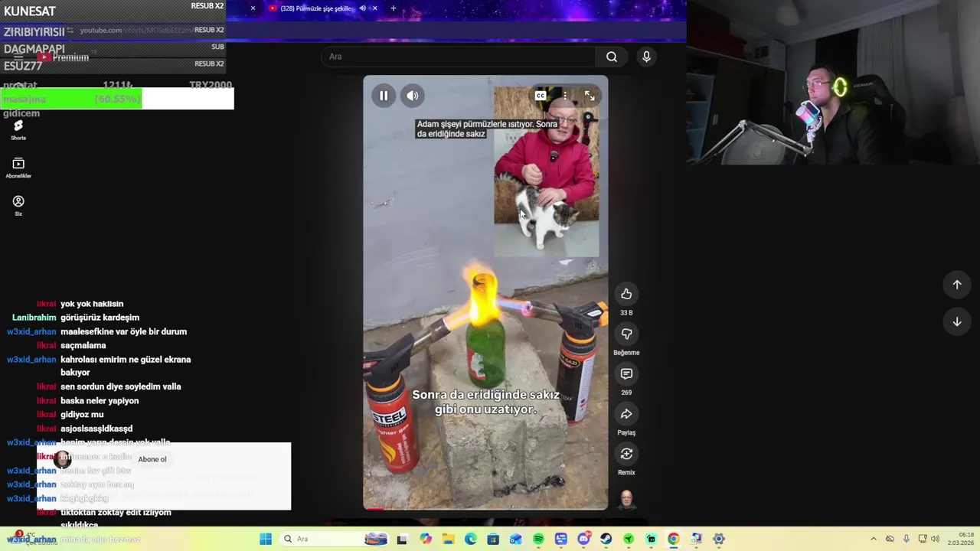Open Microsoft Edge from the taskbar
Image resolution: width=980 pixels, height=551 pixels.
471,539
